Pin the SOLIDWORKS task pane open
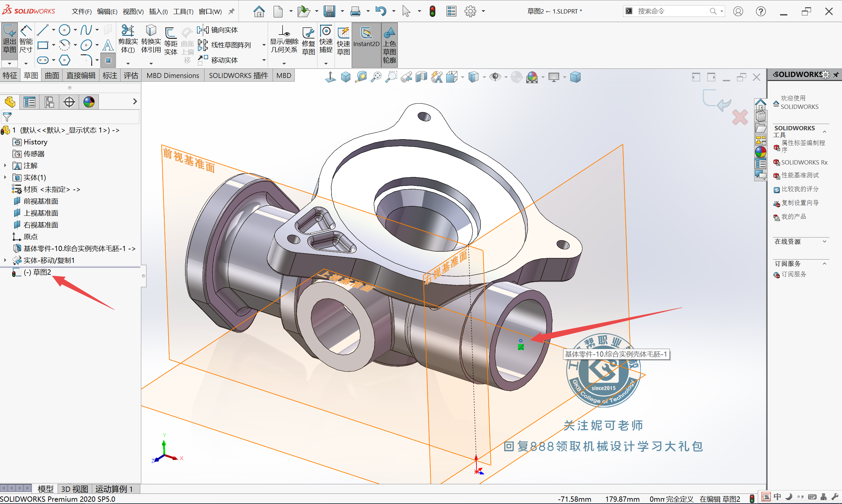This screenshot has width=842, height=504. point(836,74)
